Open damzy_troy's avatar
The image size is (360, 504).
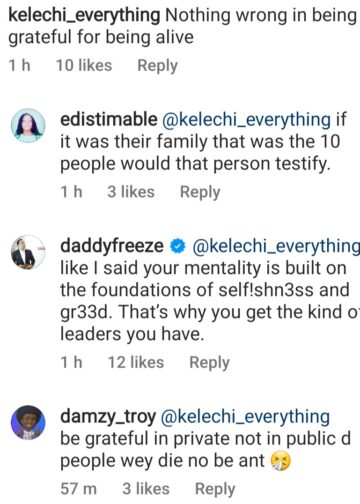coord(28,423)
